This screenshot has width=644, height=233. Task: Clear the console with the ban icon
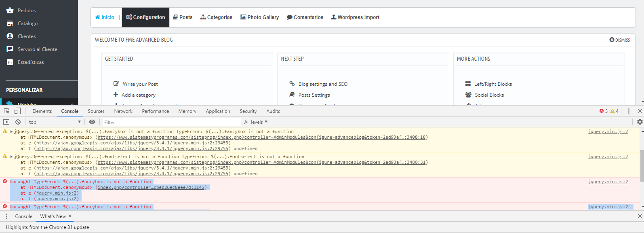tap(18, 122)
